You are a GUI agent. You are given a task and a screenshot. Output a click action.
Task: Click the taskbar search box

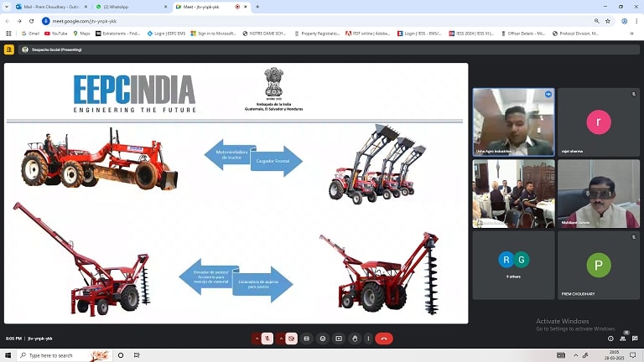coord(65,355)
